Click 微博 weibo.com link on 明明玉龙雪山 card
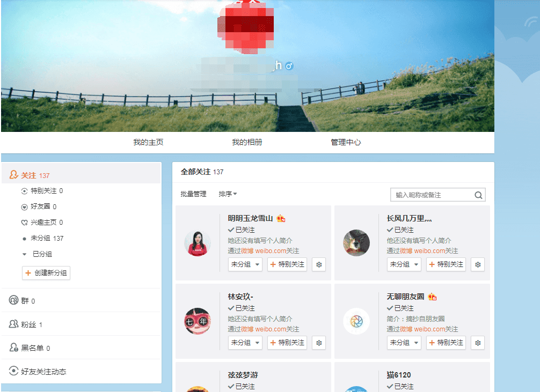The height and width of the screenshot is (392, 540). 264,251
